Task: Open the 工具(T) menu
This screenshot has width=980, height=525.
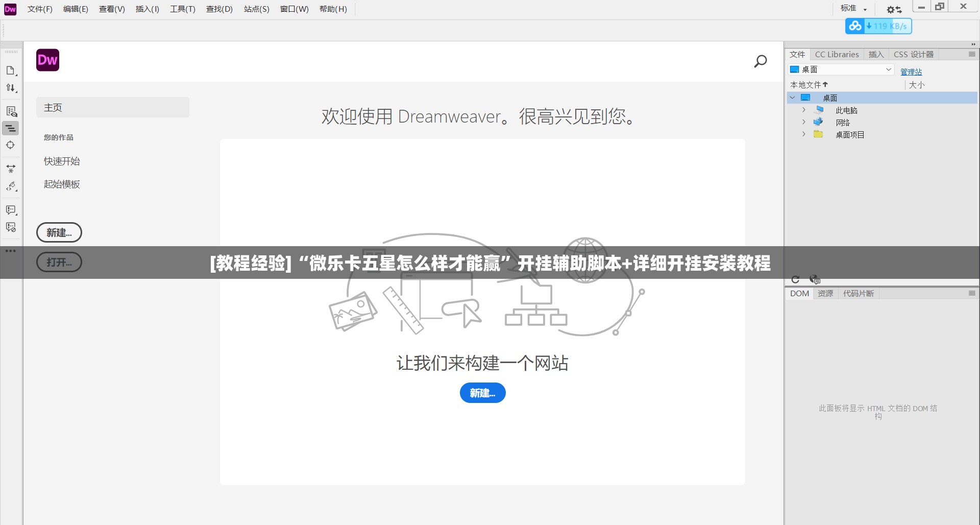Action: pyautogui.click(x=183, y=9)
